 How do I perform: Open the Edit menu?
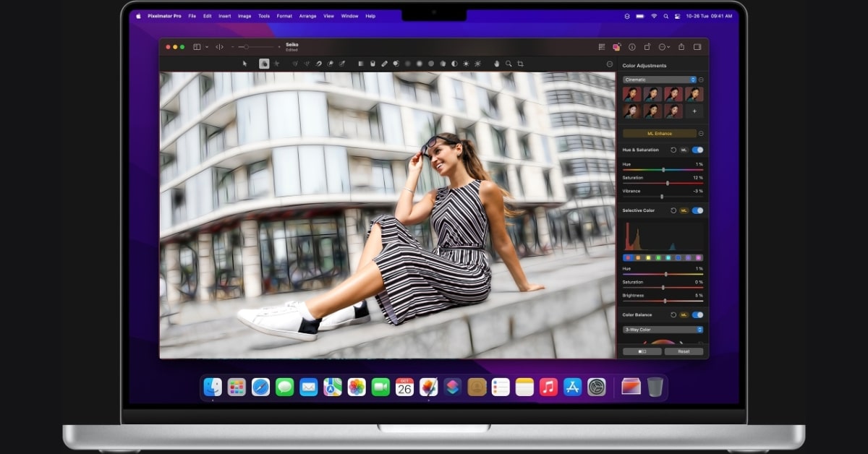click(208, 16)
